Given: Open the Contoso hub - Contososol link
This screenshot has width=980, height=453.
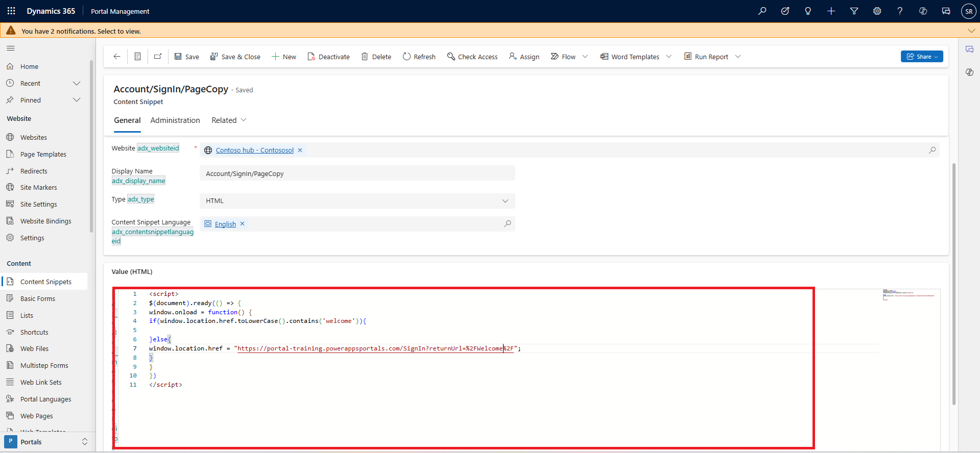Looking at the screenshot, I should pyautogui.click(x=254, y=150).
